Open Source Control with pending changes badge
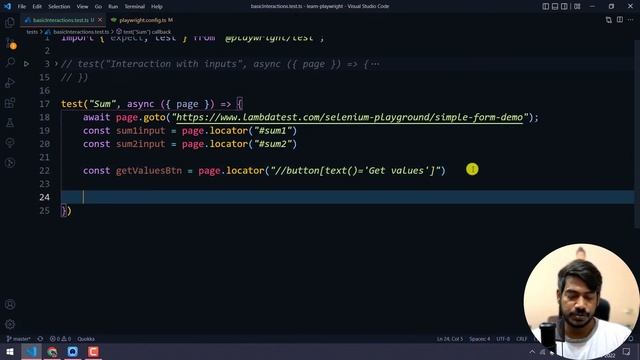The height and width of the screenshot is (360, 640). coord(10,42)
